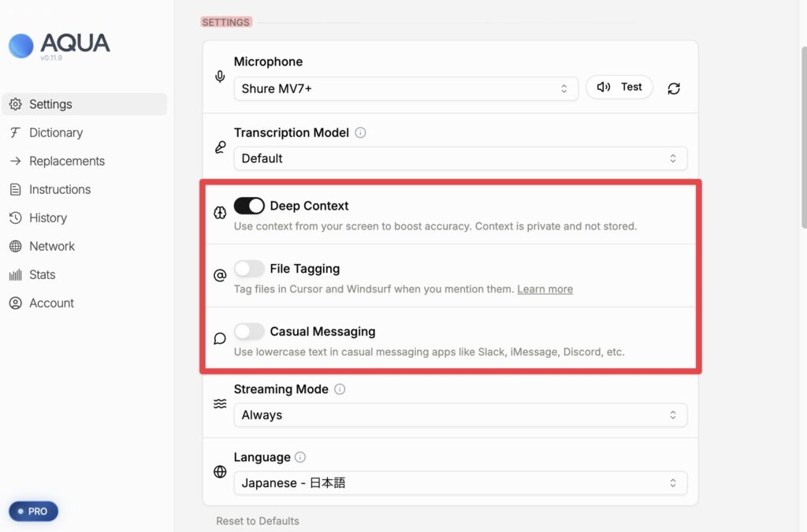Click the Language info icon

pyautogui.click(x=300, y=457)
